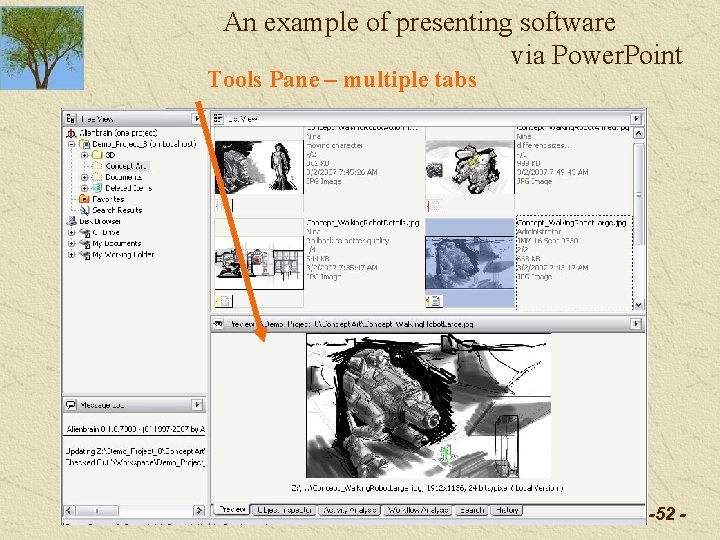The height and width of the screenshot is (540, 720).
Task: Open the Preview panel arrow menu
Action: 636,324
